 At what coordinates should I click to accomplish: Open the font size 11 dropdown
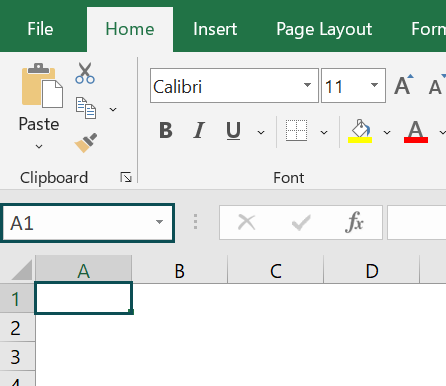point(374,85)
